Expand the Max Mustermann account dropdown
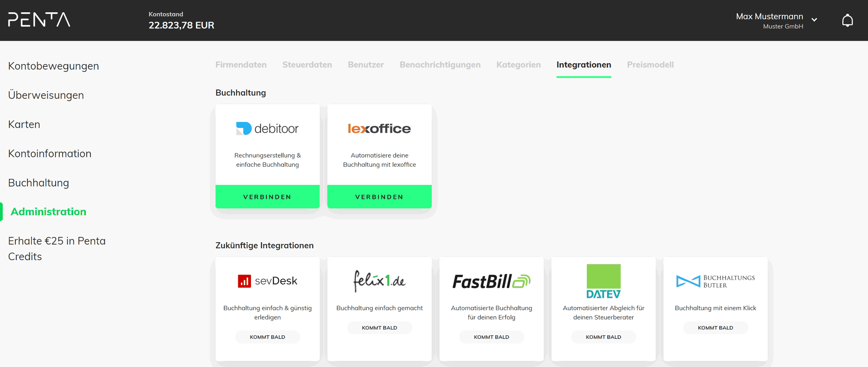 coord(814,20)
